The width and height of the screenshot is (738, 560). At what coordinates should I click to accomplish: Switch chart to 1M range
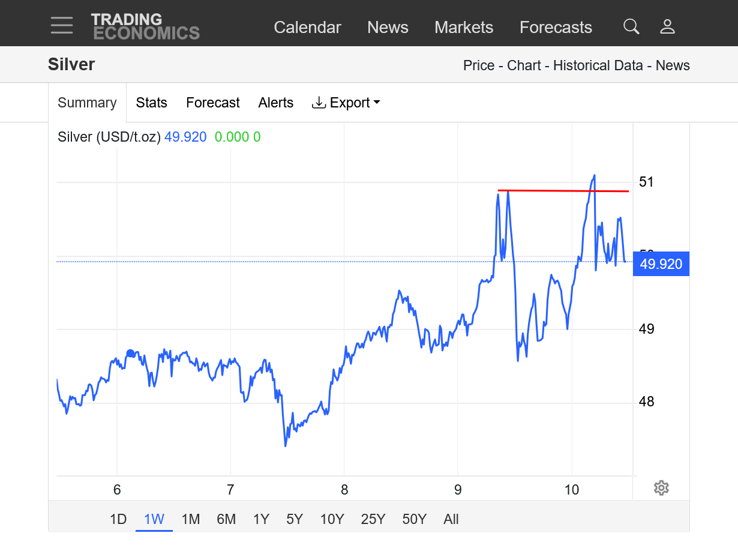coord(190,519)
